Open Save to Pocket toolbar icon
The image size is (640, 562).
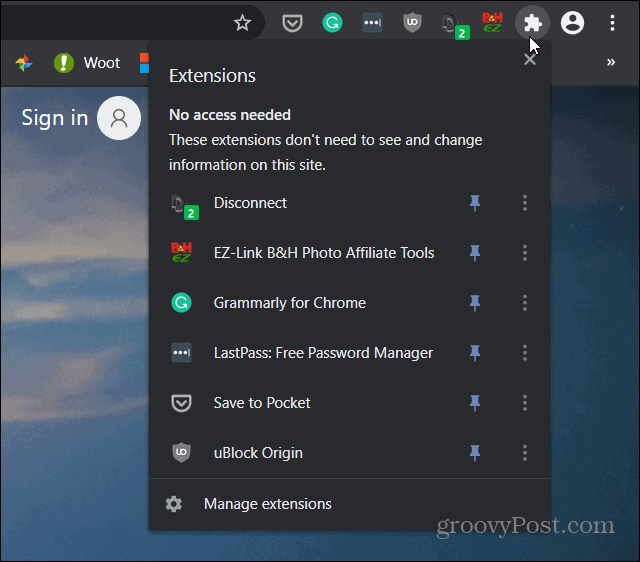point(292,23)
